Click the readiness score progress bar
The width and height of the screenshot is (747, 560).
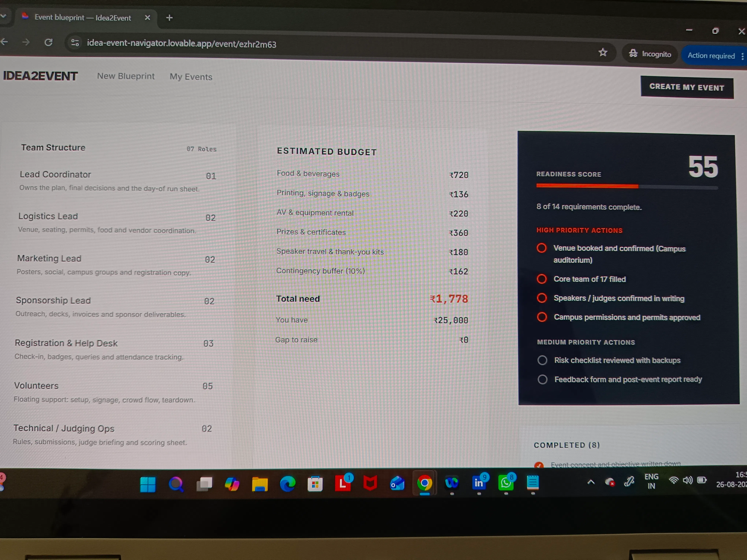coord(627,186)
